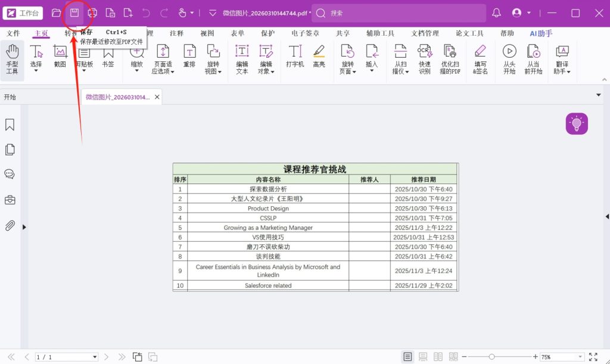Open the comments panel in left sidebar
Viewport: 610px width, 364px height.
click(x=10, y=175)
